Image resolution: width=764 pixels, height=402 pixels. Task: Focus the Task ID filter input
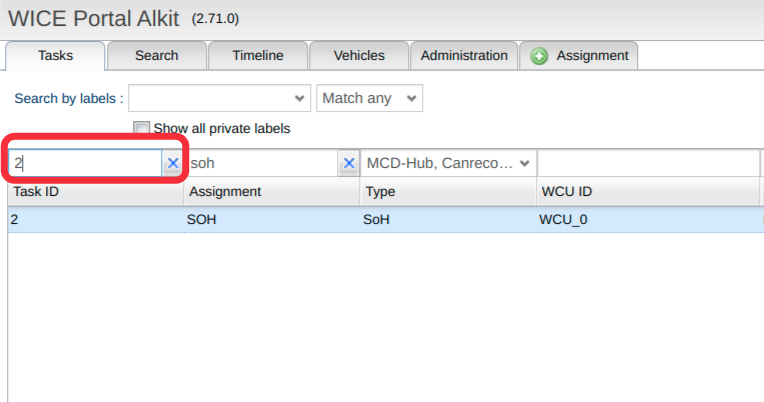(85, 163)
